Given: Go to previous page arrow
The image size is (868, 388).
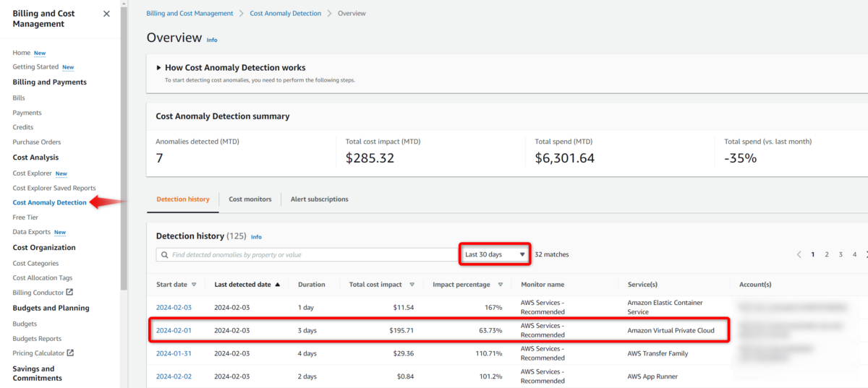Looking at the screenshot, I should [799, 254].
